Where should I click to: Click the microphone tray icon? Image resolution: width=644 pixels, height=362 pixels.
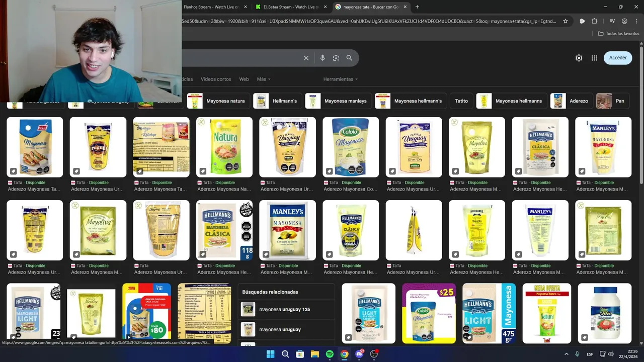[x=577, y=354]
